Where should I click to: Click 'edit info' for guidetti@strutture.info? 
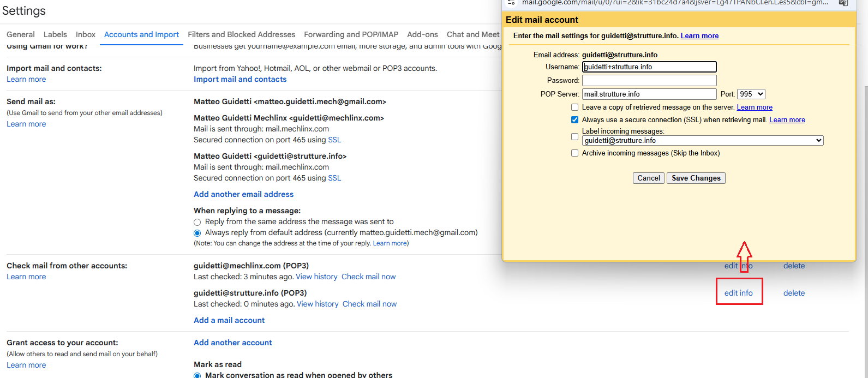coord(738,293)
